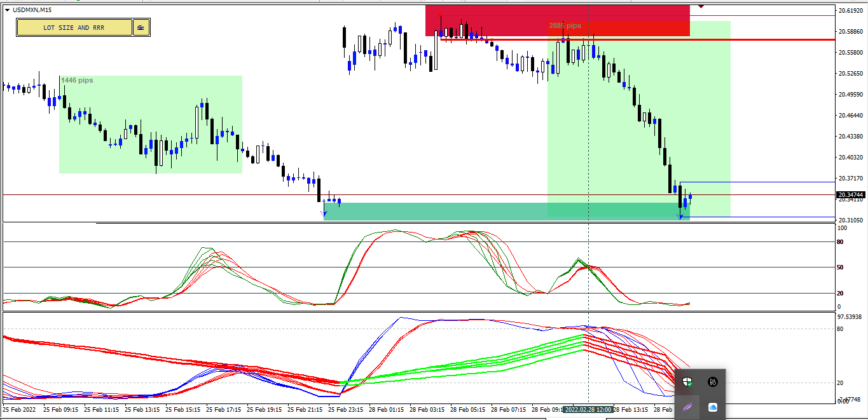868x420 pixels.
Task: Click the 20.46440 price axis value
Action: click(851, 116)
